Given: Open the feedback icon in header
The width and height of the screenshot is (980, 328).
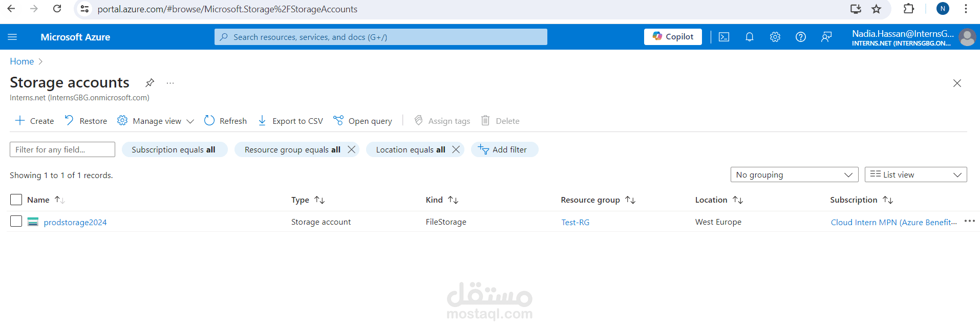Looking at the screenshot, I should [826, 37].
